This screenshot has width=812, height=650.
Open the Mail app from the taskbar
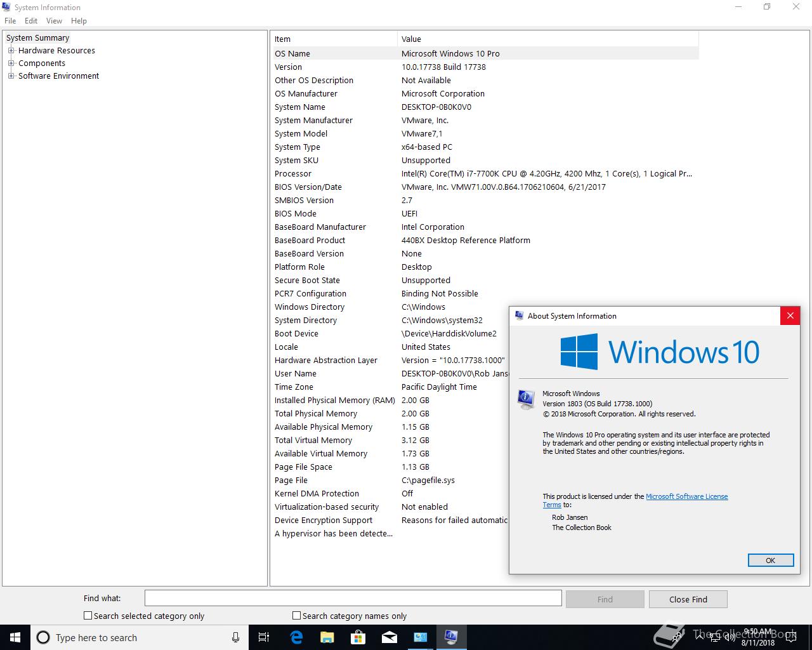(x=390, y=637)
